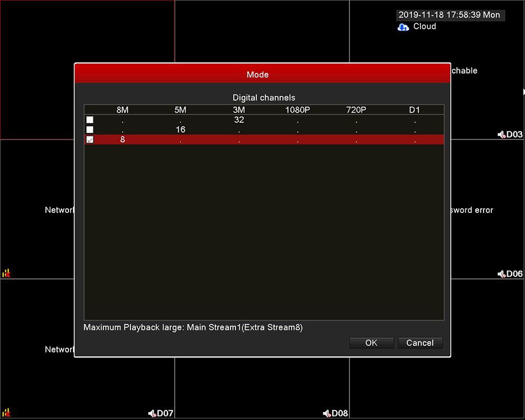Click the D1 column header
Screen dimensions: 525x420
(x=414, y=110)
